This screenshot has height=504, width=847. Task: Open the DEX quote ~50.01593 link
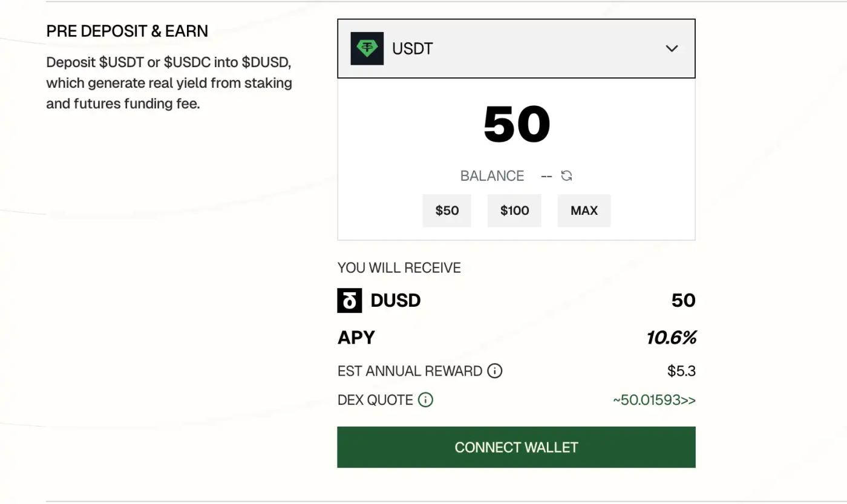[x=654, y=400]
